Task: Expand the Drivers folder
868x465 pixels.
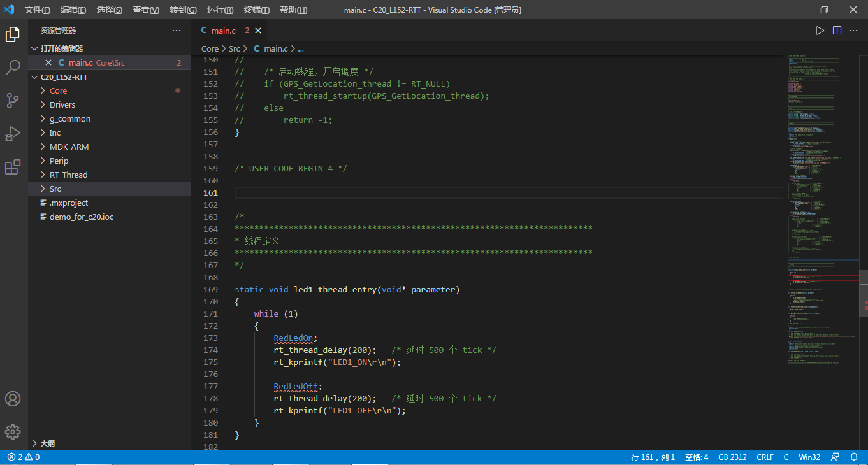Action: 110,104
